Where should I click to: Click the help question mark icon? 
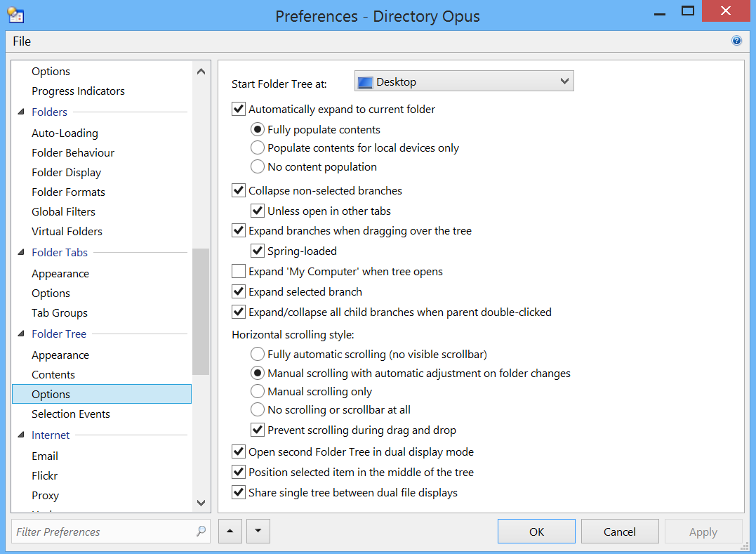736,41
